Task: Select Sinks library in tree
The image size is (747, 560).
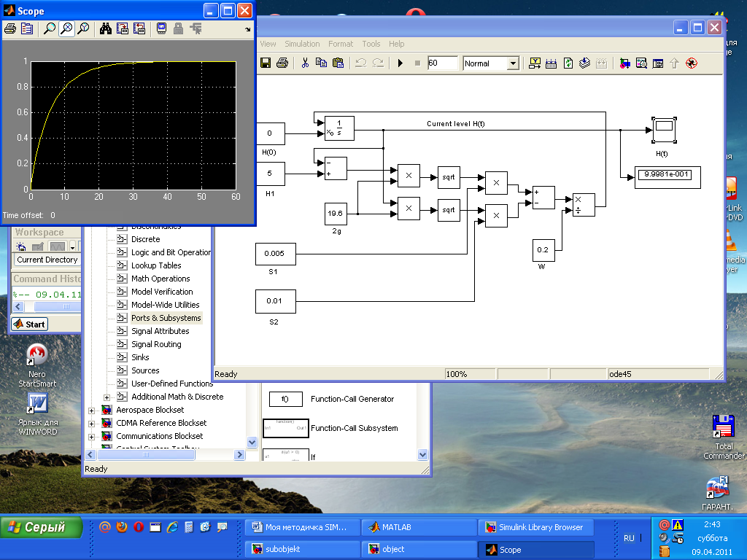Action: tap(140, 357)
